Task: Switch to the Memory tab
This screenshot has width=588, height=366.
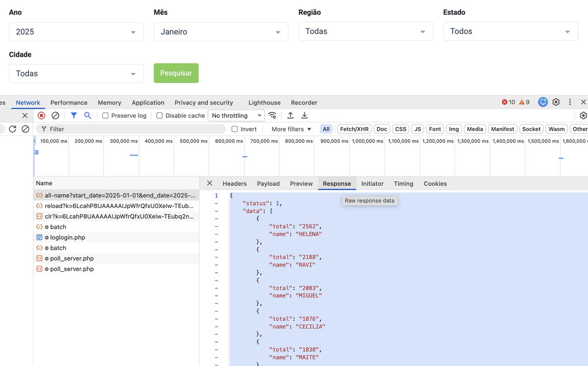Action: [x=109, y=103]
